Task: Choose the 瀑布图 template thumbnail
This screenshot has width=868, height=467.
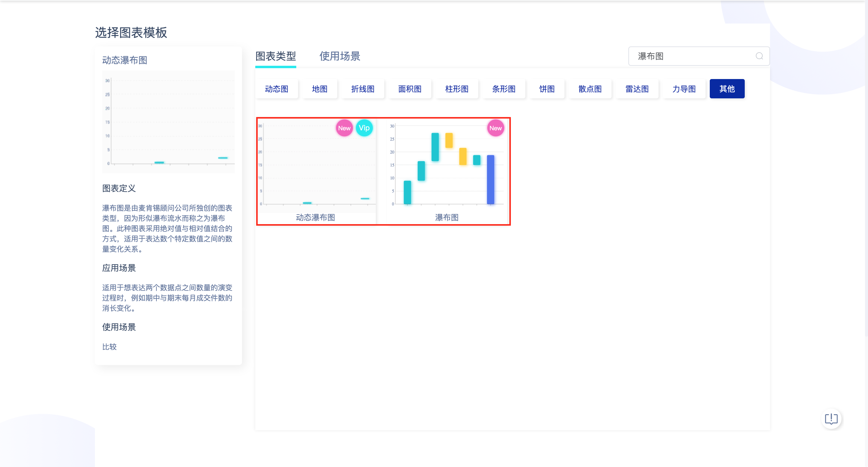Action: click(x=448, y=166)
